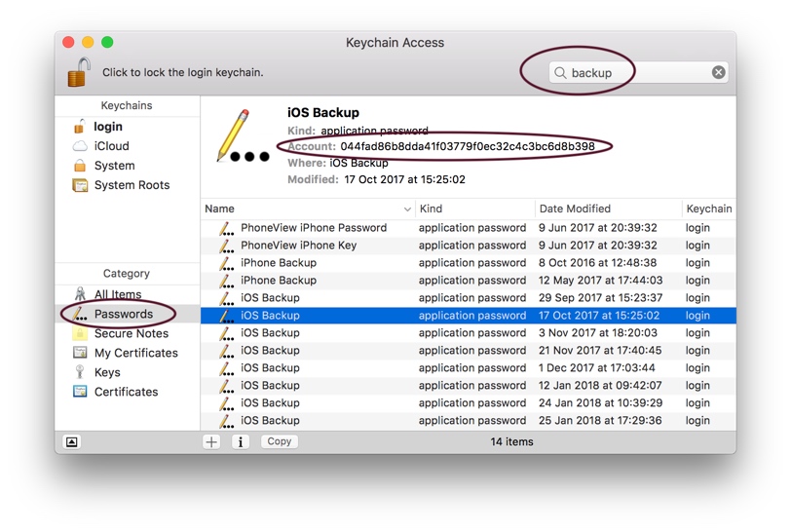The width and height of the screenshot is (791, 532).
Task: Click pencil icon of 24 Jan 2018 row
Action: (226, 403)
